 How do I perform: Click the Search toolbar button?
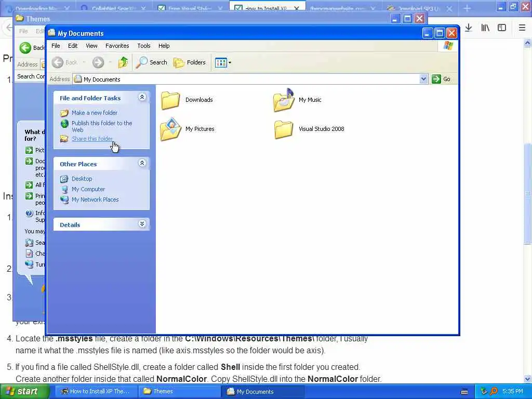(x=151, y=62)
